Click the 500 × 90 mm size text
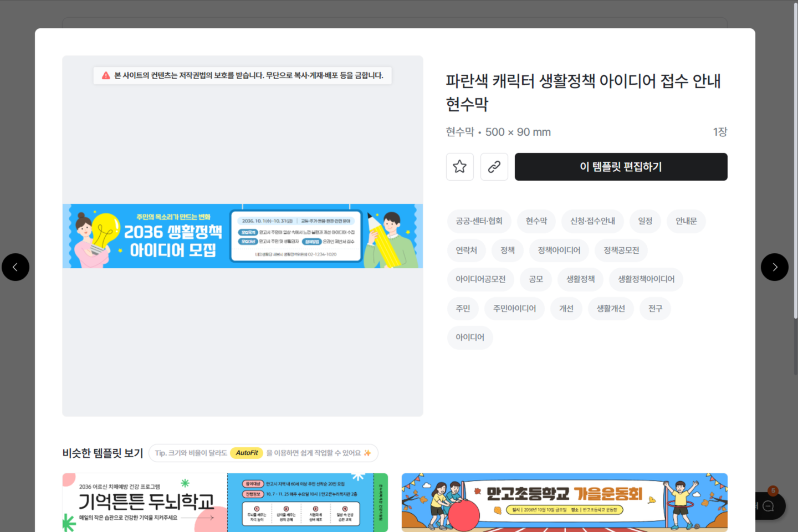The height and width of the screenshot is (532, 798). coord(518,132)
